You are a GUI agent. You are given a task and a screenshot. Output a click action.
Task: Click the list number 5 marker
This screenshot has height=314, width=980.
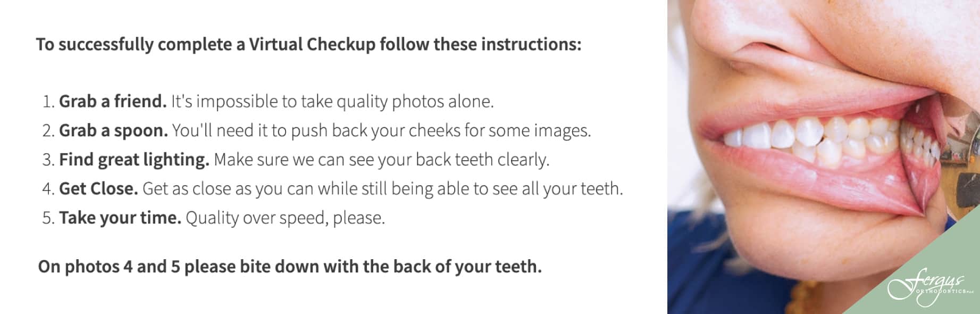point(48,218)
